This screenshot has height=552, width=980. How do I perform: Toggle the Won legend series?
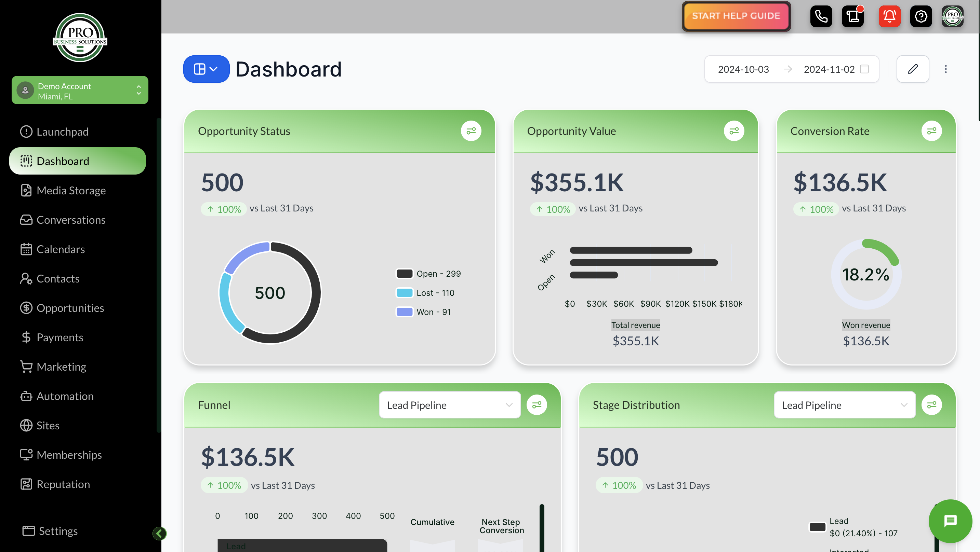pos(423,312)
